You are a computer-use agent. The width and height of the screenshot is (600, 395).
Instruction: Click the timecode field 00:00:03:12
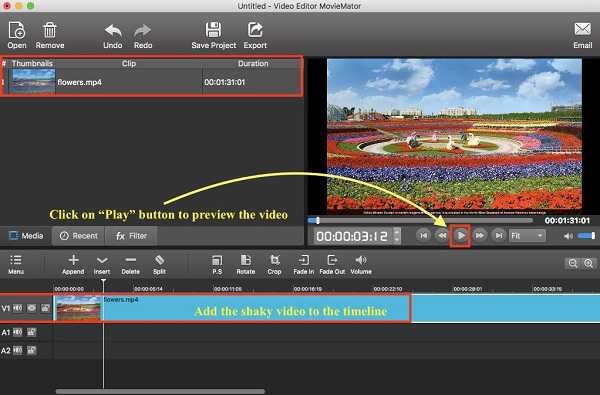(352, 236)
